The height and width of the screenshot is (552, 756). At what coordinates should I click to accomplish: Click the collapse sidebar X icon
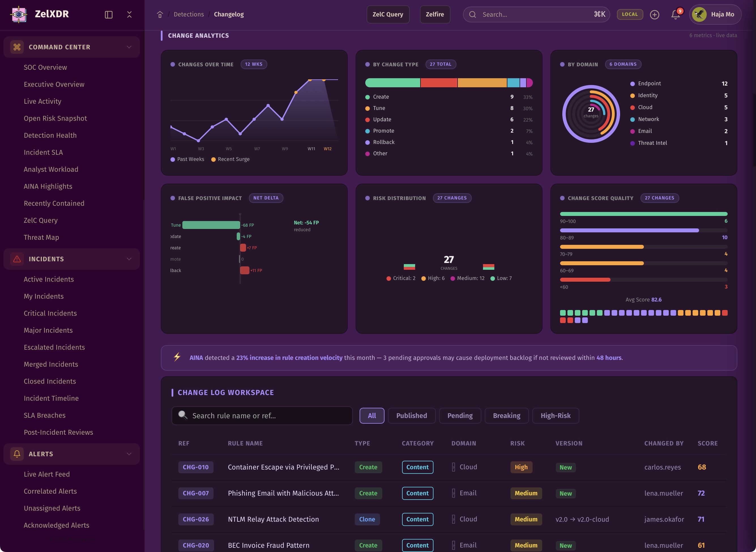[129, 14]
